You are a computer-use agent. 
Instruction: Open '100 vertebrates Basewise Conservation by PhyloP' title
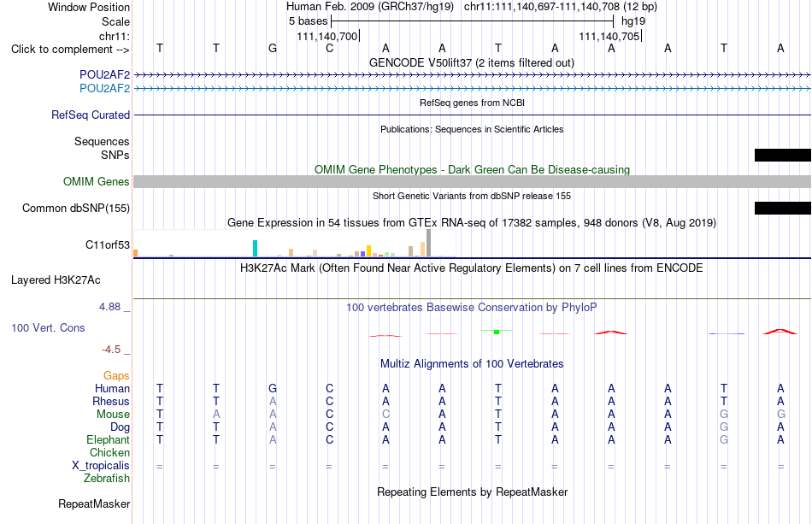click(472, 308)
